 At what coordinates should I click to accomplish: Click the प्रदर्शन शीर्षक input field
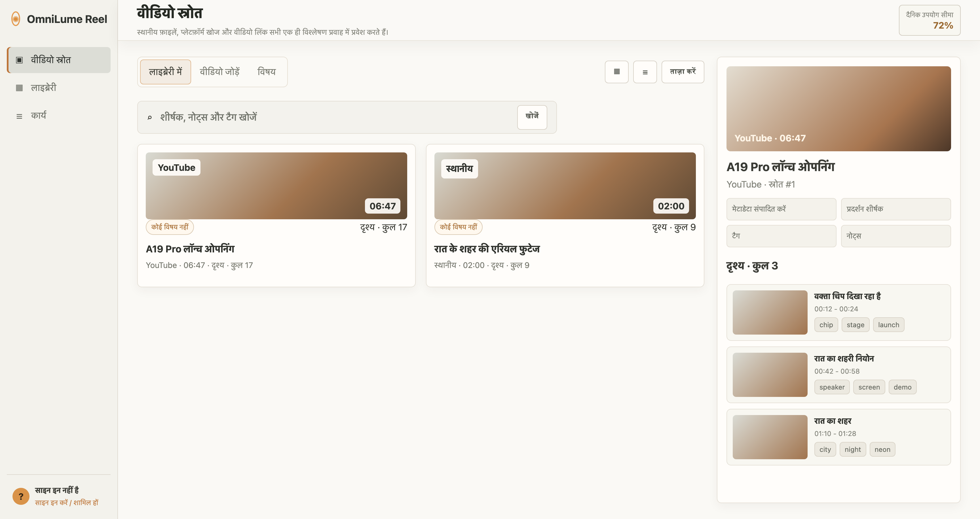(x=896, y=209)
